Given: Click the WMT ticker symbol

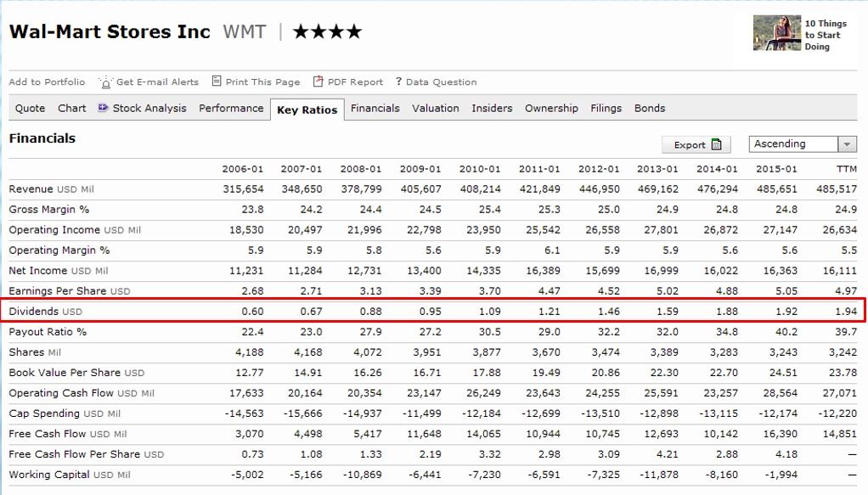Looking at the screenshot, I should [x=245, y=31].
